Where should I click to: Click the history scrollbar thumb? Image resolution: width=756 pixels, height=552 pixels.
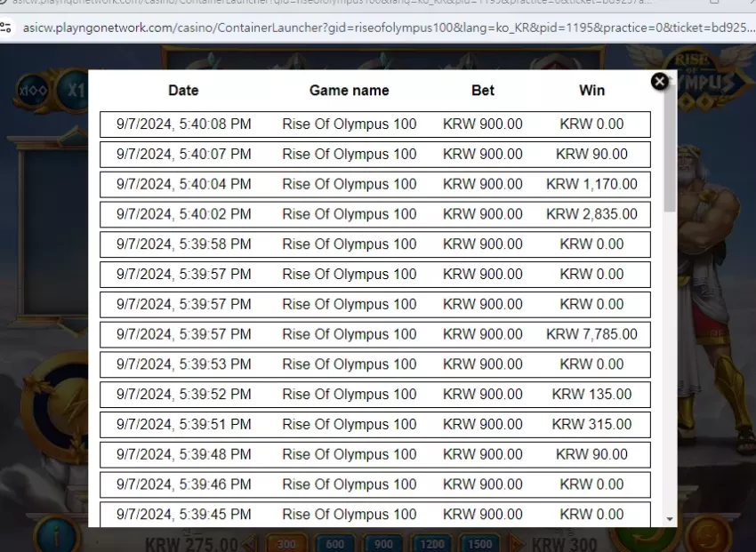(x=670, y=148)
